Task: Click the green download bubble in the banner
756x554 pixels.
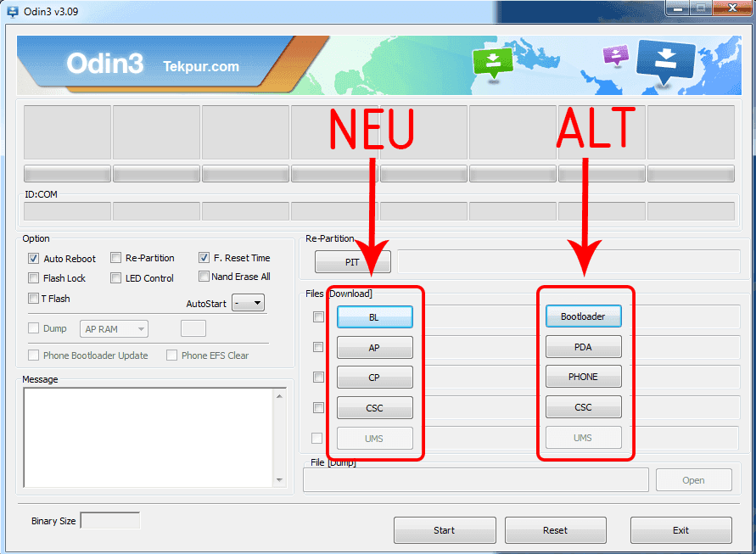Action: pyautogui.click(x=493, y=62)
